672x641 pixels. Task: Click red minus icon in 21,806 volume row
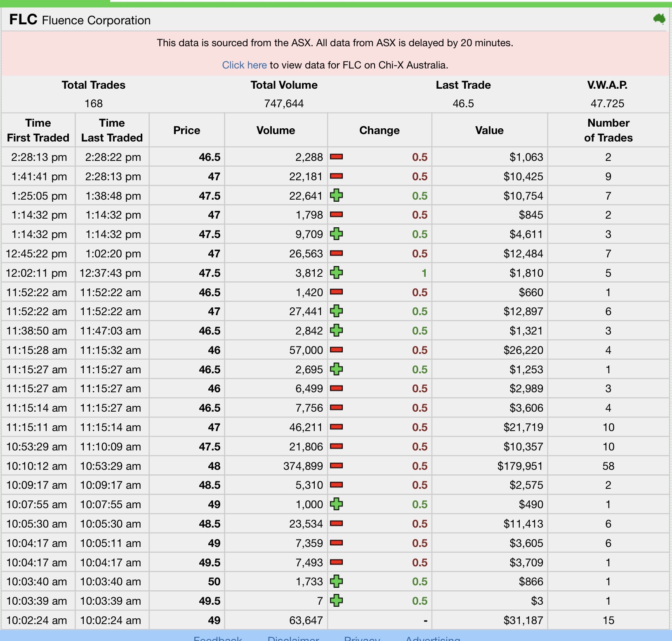[337, 446]
